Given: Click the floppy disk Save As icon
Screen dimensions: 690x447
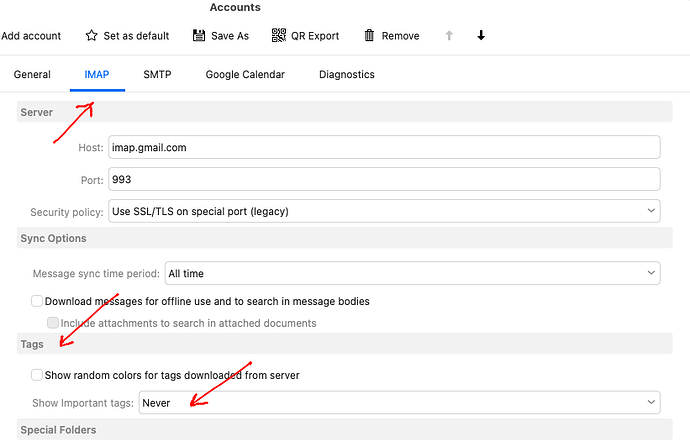Looking at the screenshot, I should tap(199, 36).
